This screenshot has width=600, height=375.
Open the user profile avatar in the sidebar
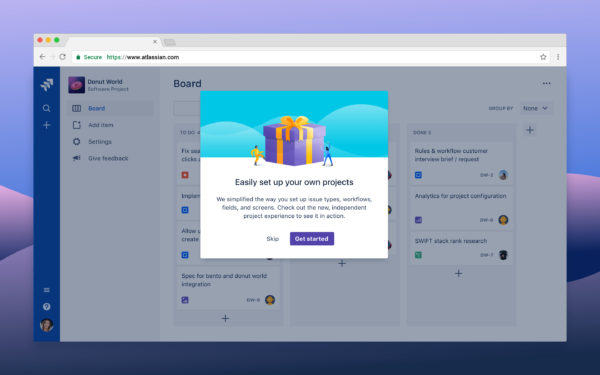pyautogui.click(x=47, y=325)
